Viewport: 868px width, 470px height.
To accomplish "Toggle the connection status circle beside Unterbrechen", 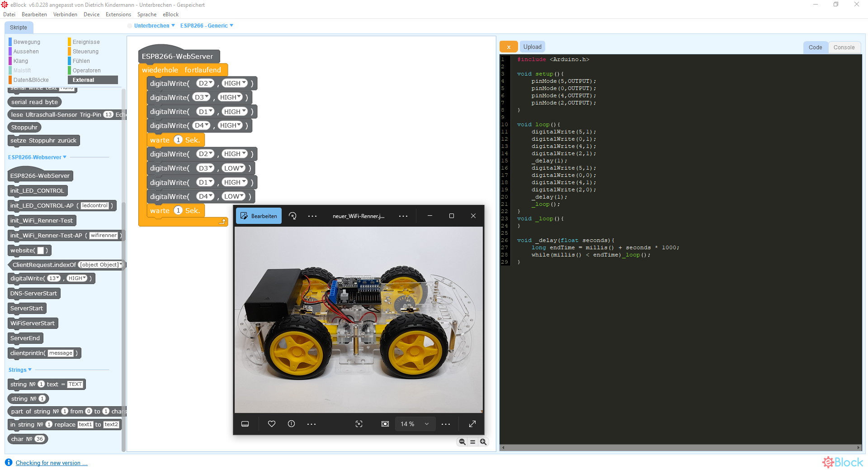I will pyautogui.click(x=129, y=26).
